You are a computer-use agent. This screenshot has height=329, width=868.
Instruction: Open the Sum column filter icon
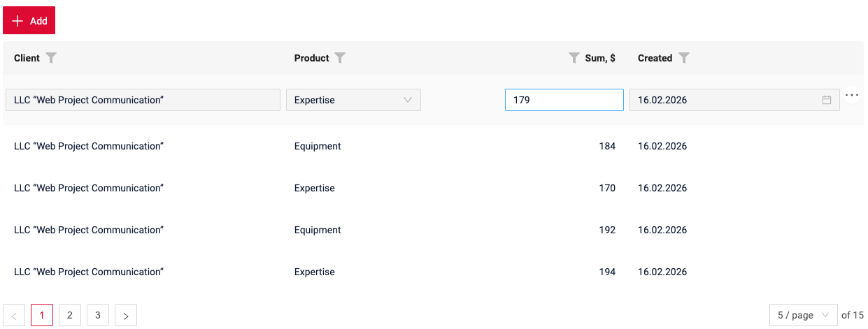574,58
